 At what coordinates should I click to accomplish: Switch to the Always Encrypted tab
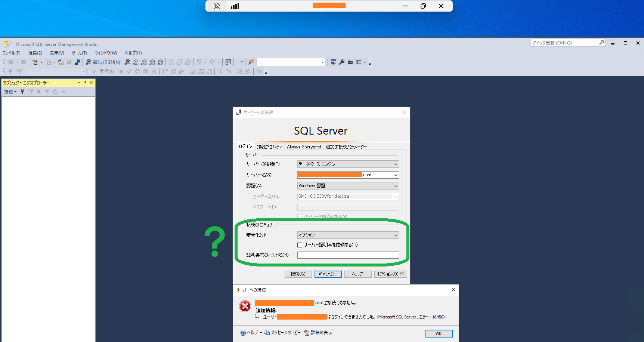click(304, 147)
